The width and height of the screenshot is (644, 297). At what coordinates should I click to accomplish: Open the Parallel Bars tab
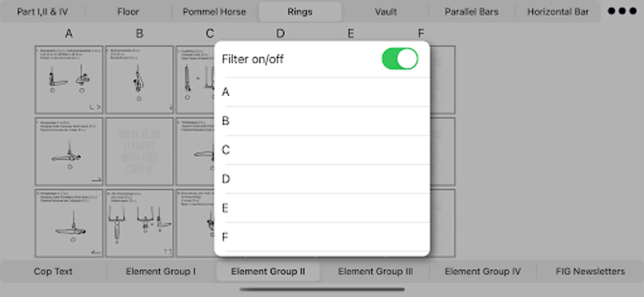click(x=471, y=12)
